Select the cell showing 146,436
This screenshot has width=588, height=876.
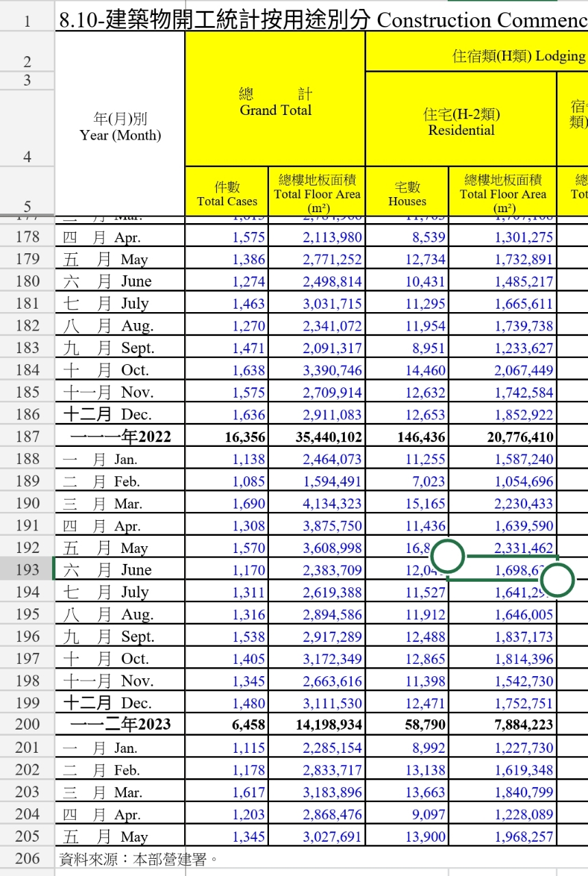pyautogui.click(x=407, y=437)
